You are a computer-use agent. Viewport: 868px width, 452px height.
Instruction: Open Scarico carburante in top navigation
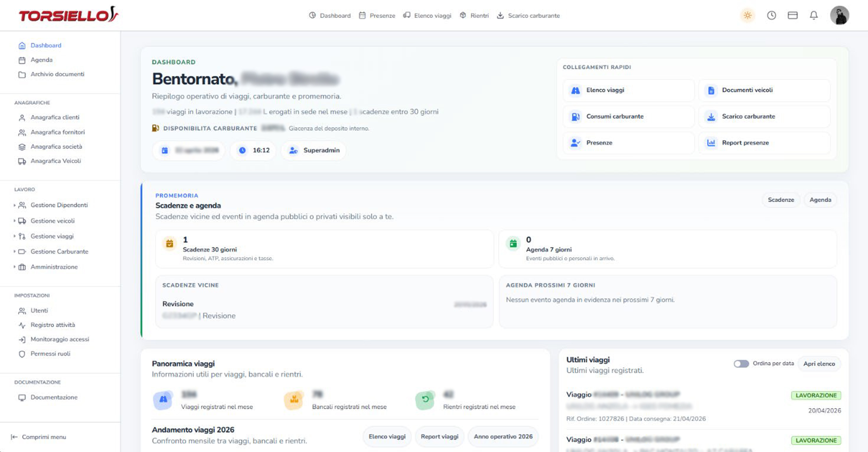tap(528, 16)
